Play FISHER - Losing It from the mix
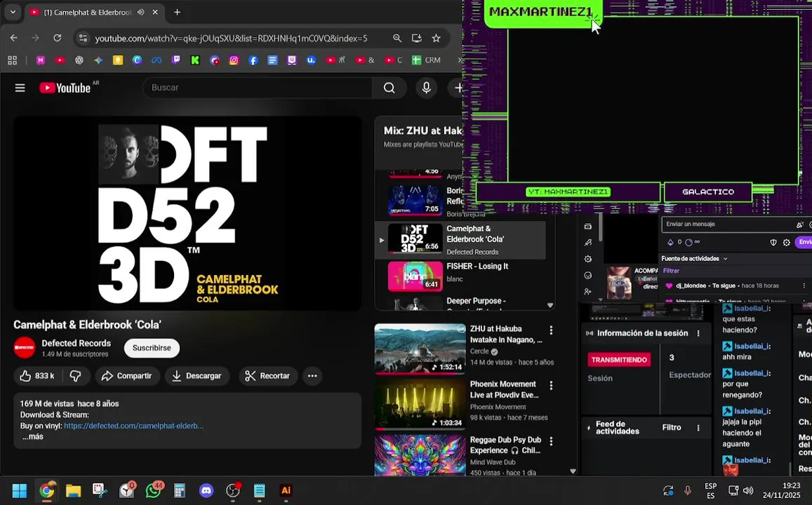Viewport: 812px width, 505px height. [x=461, y=275]
